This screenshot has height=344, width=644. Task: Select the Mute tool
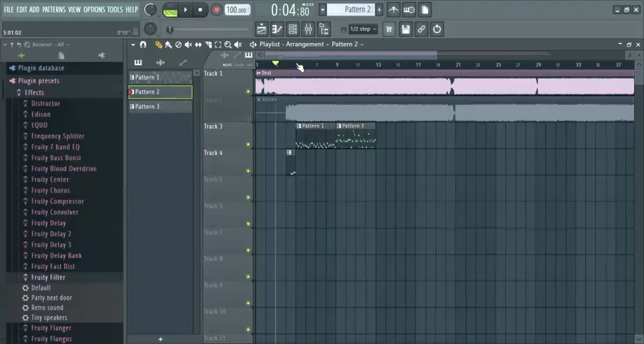[x=188, y=44]
